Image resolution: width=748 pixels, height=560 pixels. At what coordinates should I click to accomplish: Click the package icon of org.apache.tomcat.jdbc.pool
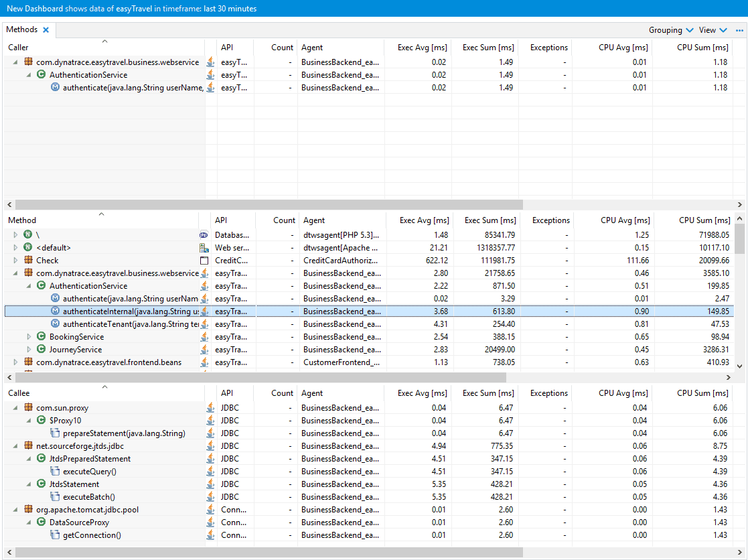pyautogui.click(x=29, y=510)
